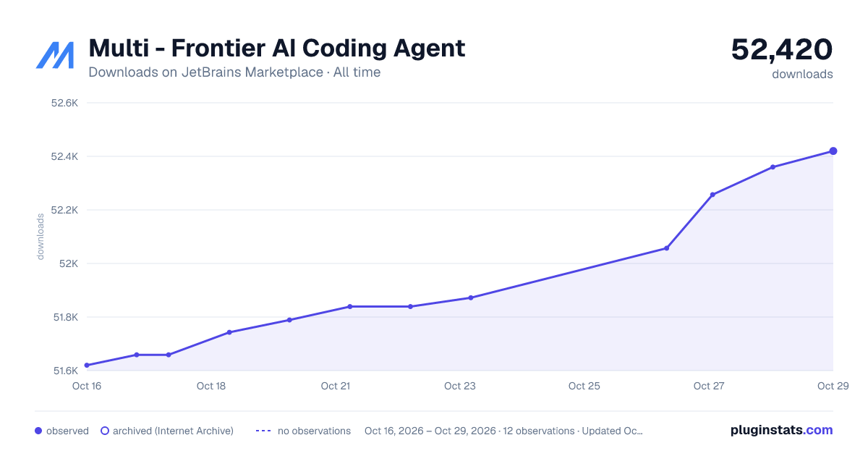
Task: Click the Oct 29 x-axis label
Action: [833, 386]
